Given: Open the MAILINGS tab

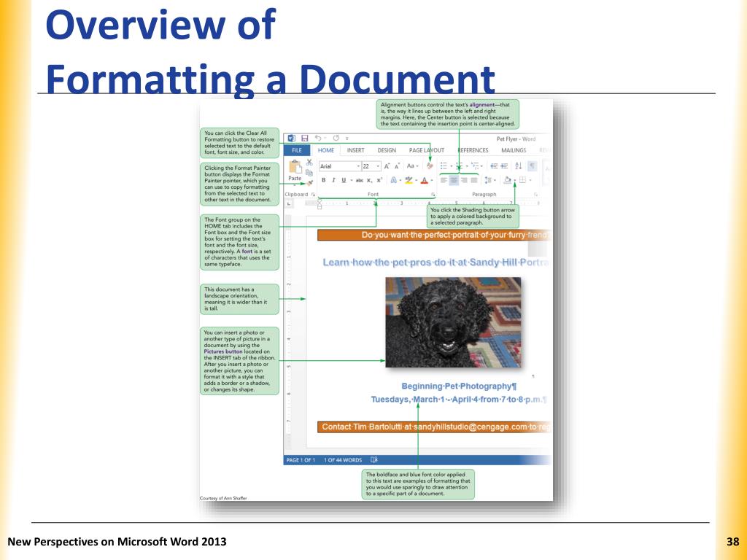Looking at the screenshot, I should click(x=514, y=150).
